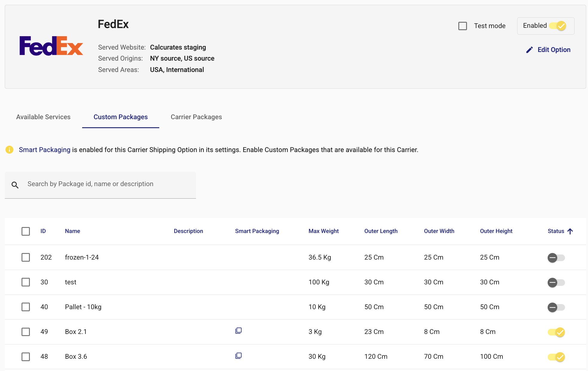The width and height of the screenshot is (588, 371).
Task: Sort by Description column header
Action: tap(189, 231)
